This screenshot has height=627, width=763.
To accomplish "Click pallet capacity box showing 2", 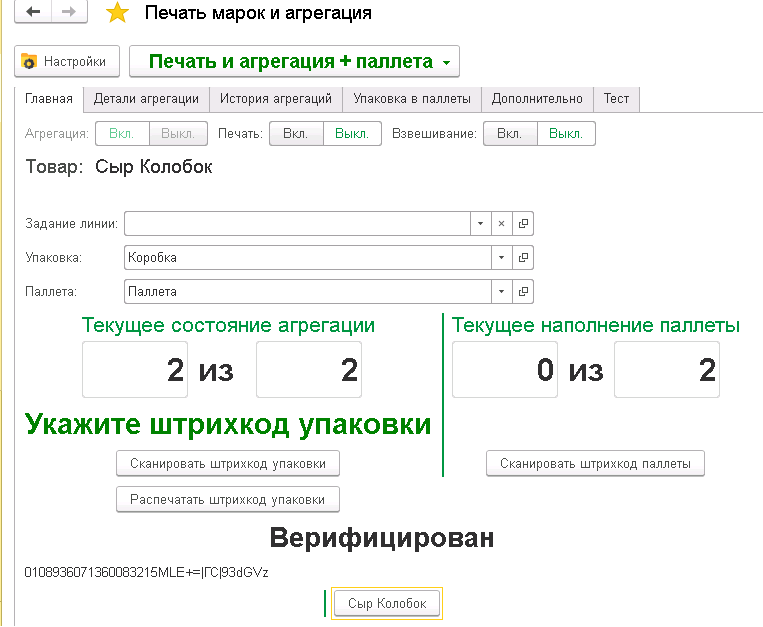I will pos(667,370).
